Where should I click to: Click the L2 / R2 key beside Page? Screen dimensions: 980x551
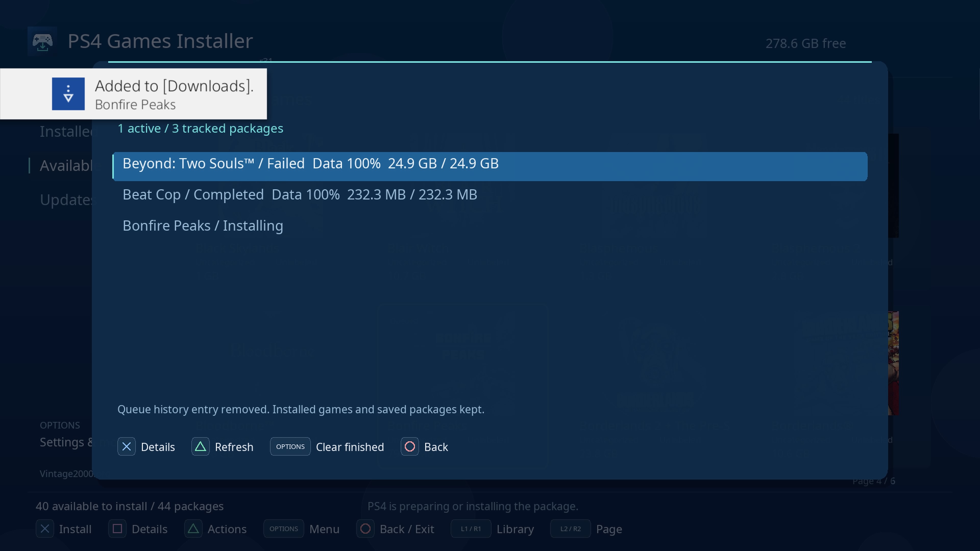pyautogui.click(x=570, y=529)
